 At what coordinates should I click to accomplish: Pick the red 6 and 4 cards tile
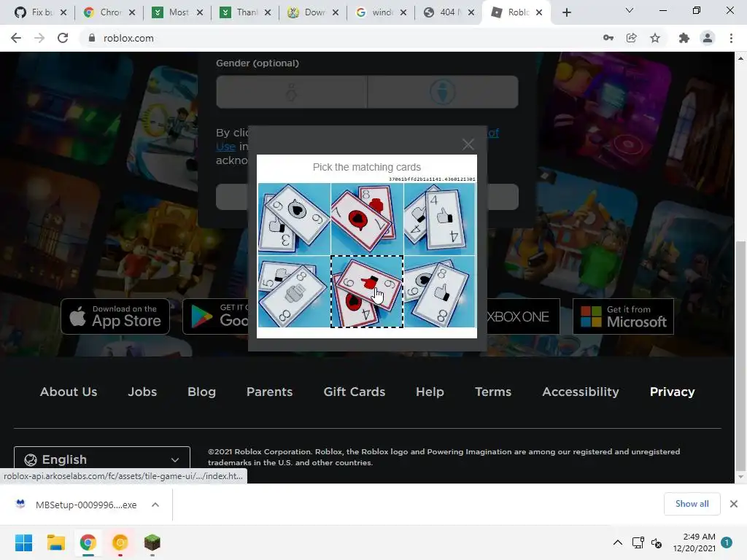(367, 292)
